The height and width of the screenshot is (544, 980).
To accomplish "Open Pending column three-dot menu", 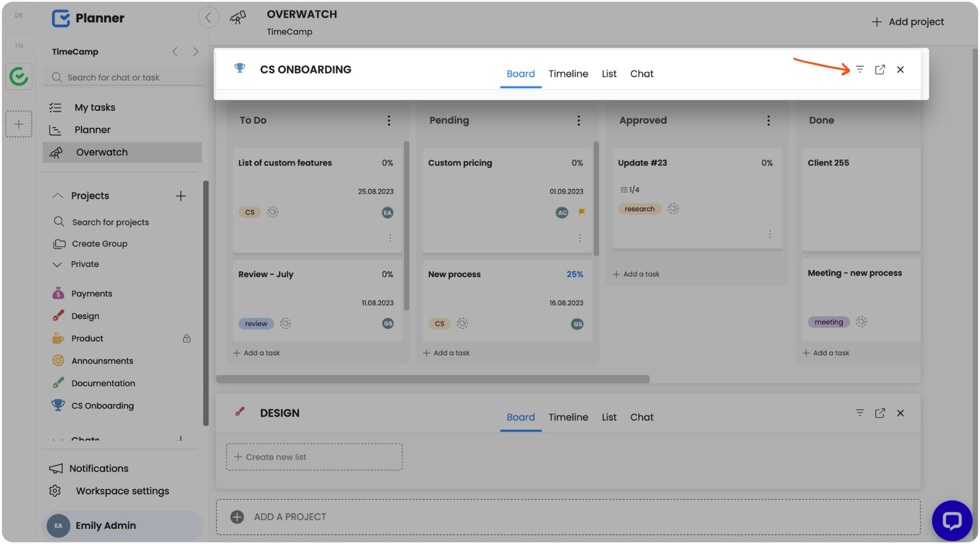I will (x=579, y=120).
